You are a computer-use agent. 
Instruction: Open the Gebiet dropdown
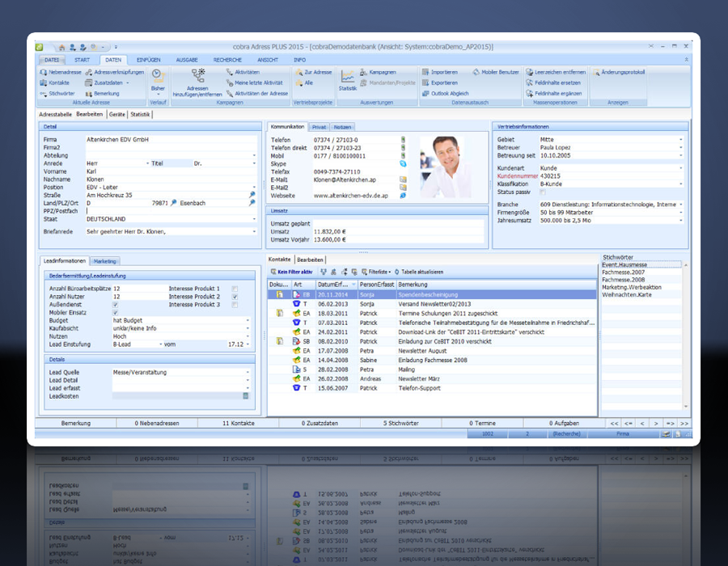tap(681, 140)
